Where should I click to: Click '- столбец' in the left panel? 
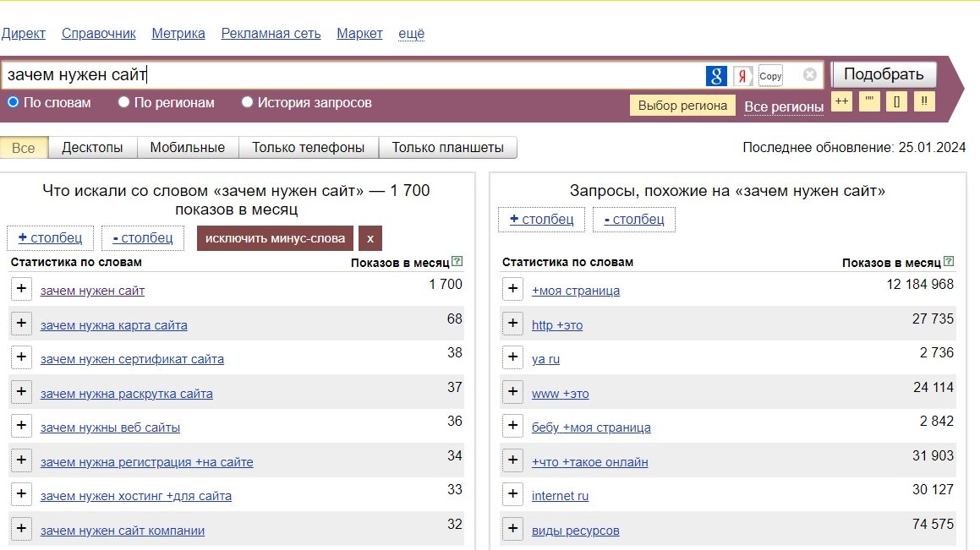pos(143,238)
